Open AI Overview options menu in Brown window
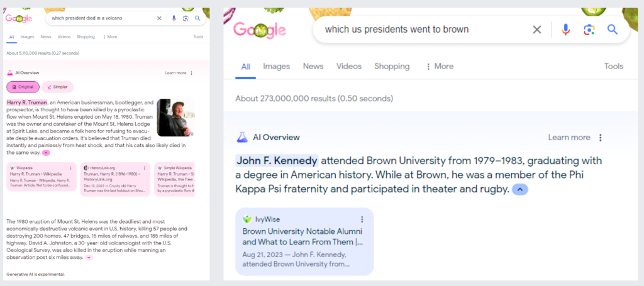The width and height of the screenshot is (644, 286). [601, 138]
